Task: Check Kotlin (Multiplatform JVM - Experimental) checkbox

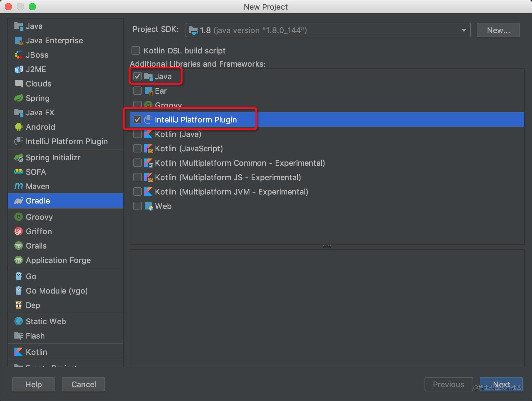Action: (x=138, y=191)
